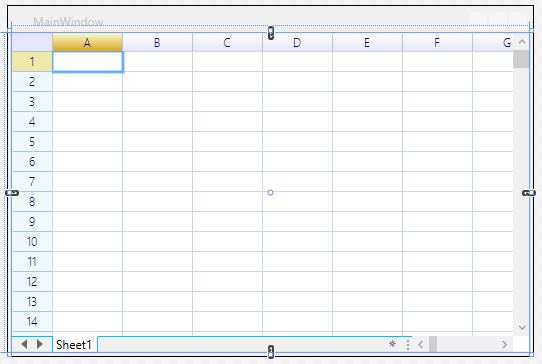Click the horizontal scrollbar thumb

coord(433,344)
